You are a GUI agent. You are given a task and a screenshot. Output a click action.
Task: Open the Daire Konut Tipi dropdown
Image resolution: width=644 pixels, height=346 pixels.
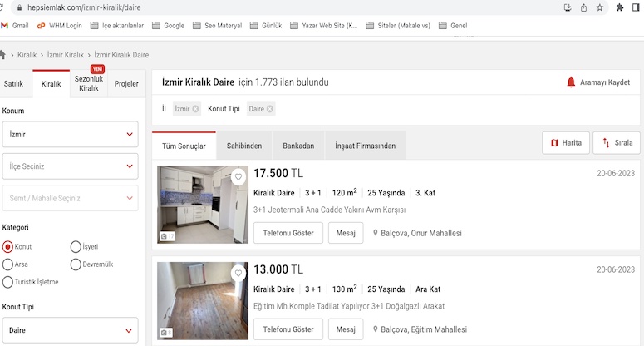71,330
